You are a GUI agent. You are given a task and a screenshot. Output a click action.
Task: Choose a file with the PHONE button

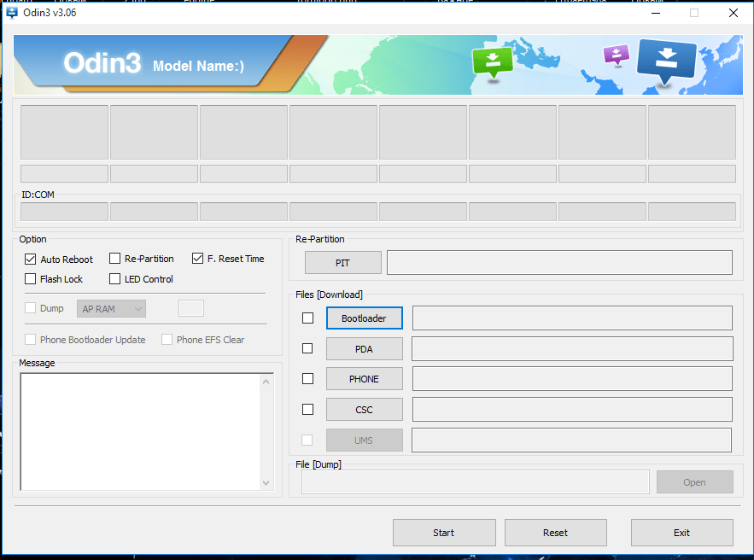point(364,379)
